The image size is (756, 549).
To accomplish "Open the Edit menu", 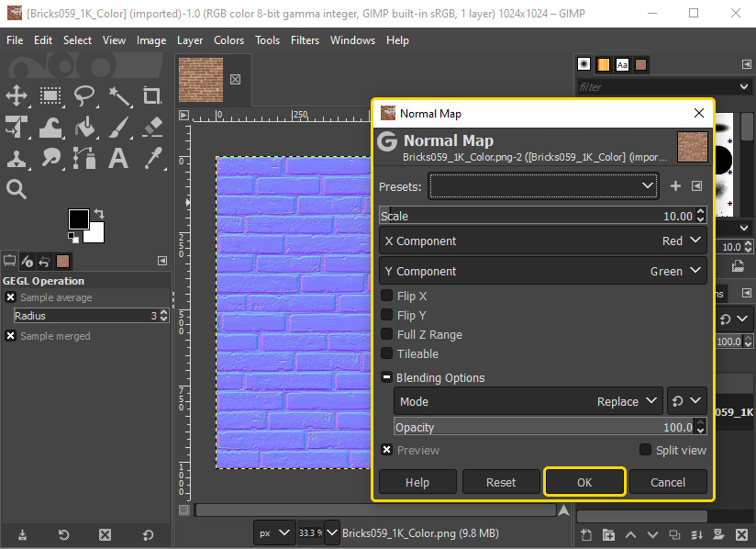I will click(x=43, y=40).
